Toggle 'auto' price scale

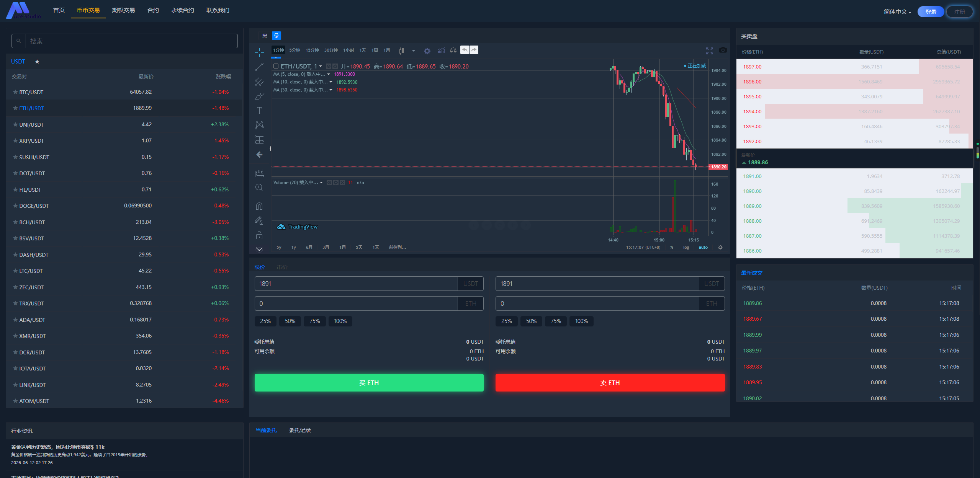pos(703,247)
